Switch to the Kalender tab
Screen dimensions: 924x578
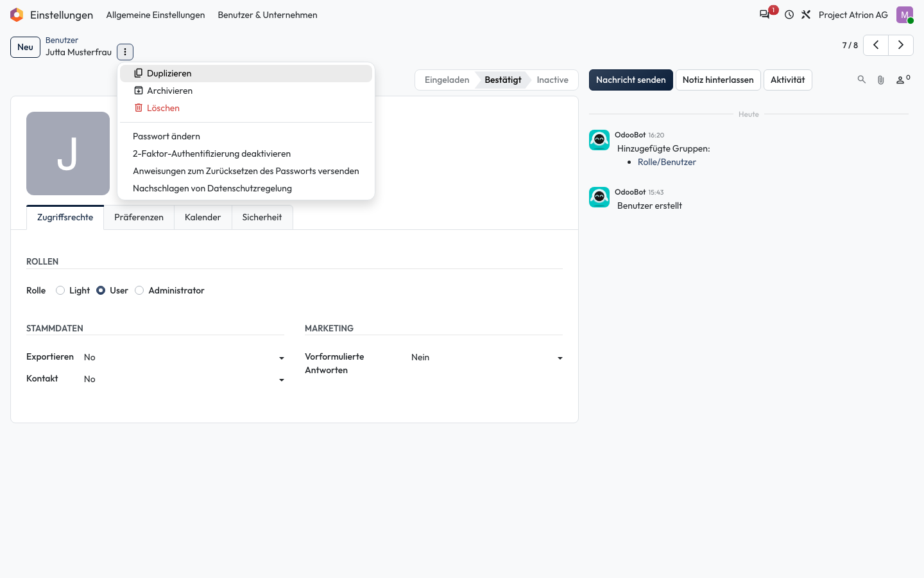pos(203,217)
